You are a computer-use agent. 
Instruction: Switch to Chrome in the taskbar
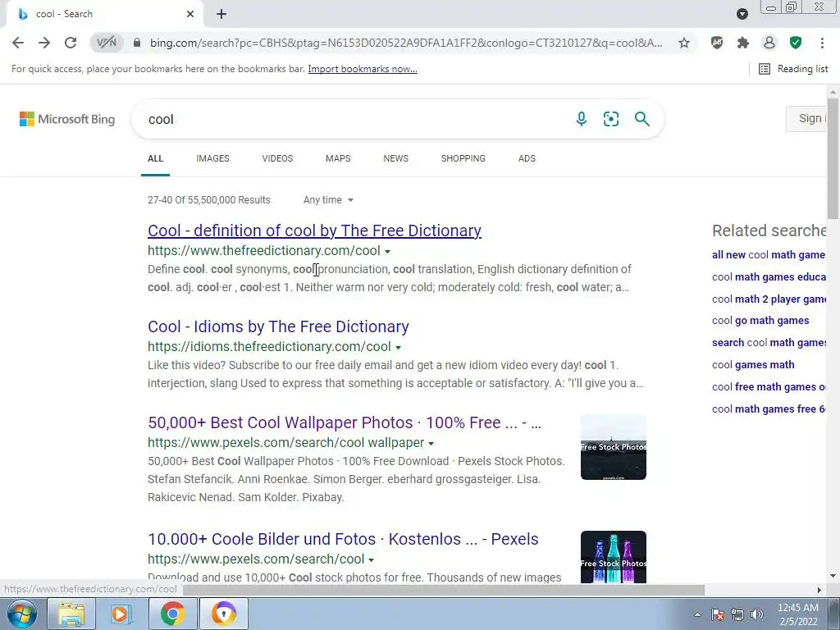point(172,614)
